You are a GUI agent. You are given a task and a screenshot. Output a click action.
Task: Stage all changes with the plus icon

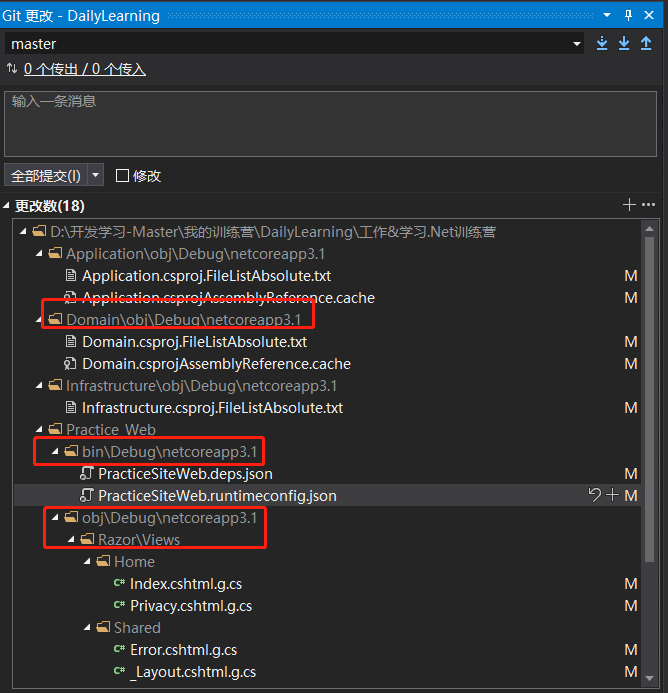click(629, 205)
